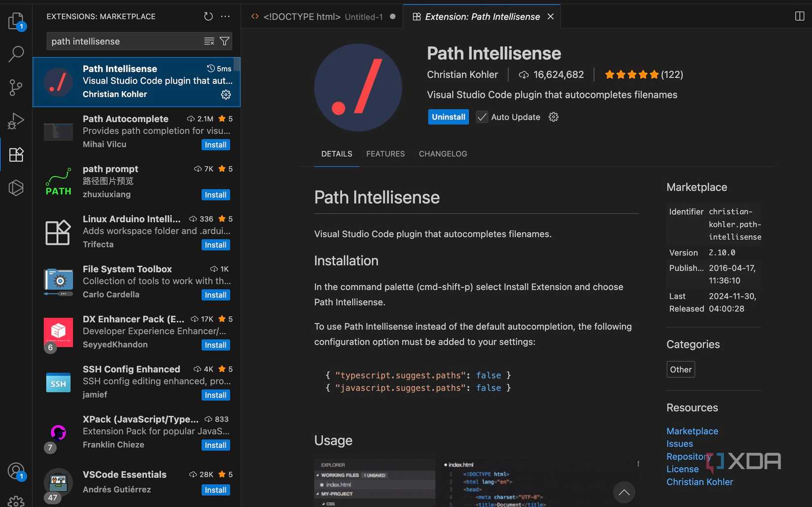The height and width of the screenshot is (507, 812).
Task: Split the editor to the right
Action: tap(799, 16)
